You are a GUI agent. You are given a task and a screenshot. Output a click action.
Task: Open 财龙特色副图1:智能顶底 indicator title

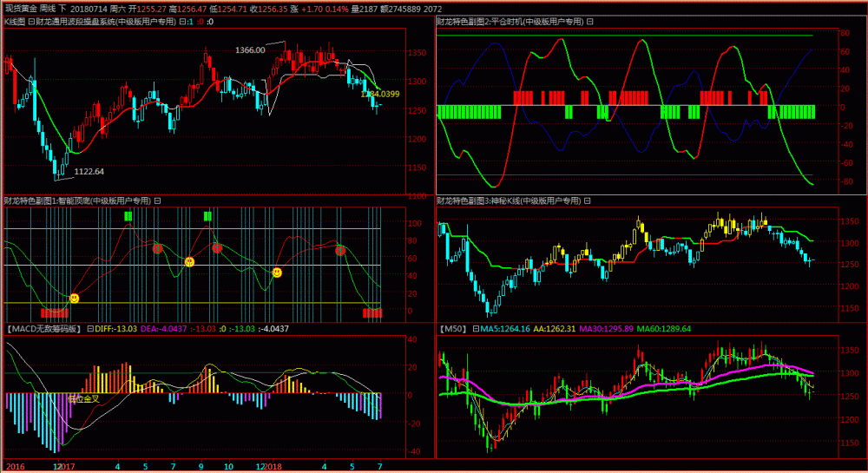(77, 200)
